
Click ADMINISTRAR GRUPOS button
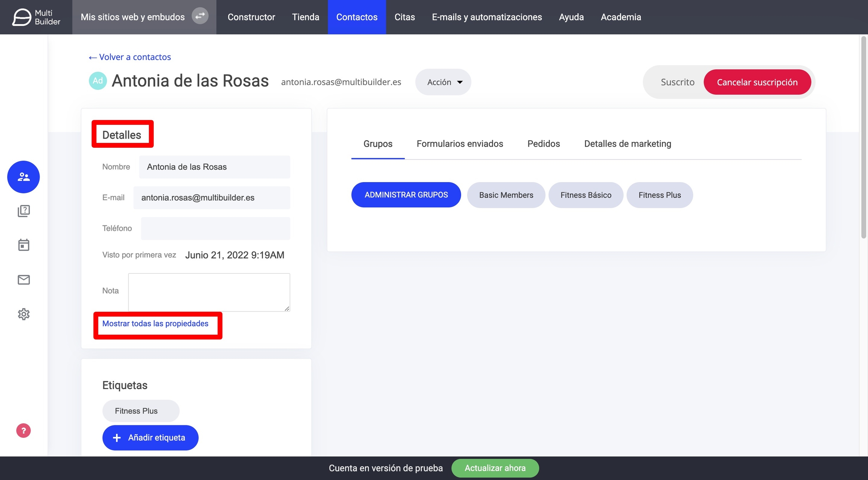406,195
